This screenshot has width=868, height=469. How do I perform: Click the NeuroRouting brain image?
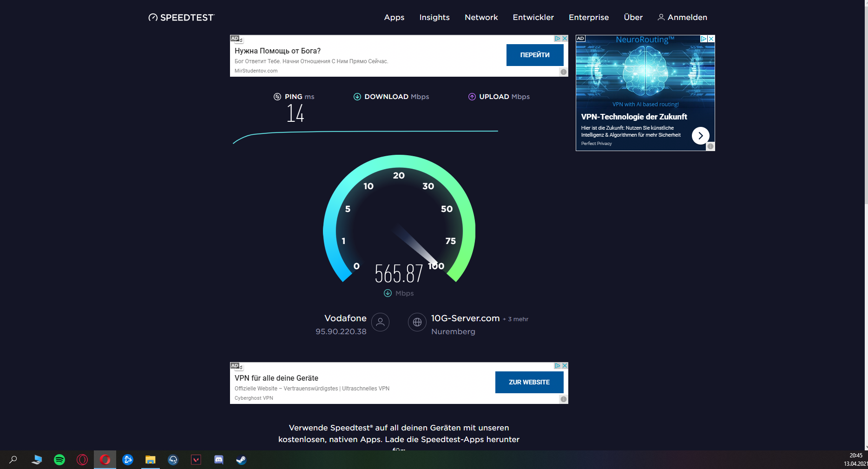pyautogui.click(x=645, y=71)
